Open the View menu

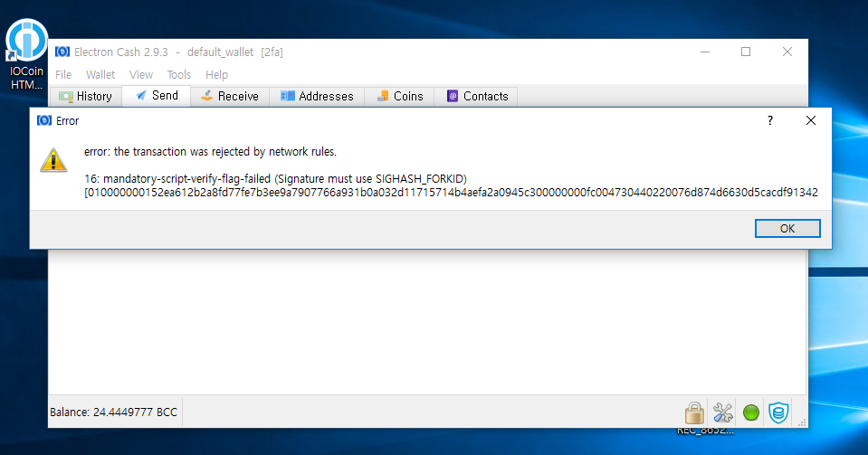140,75
